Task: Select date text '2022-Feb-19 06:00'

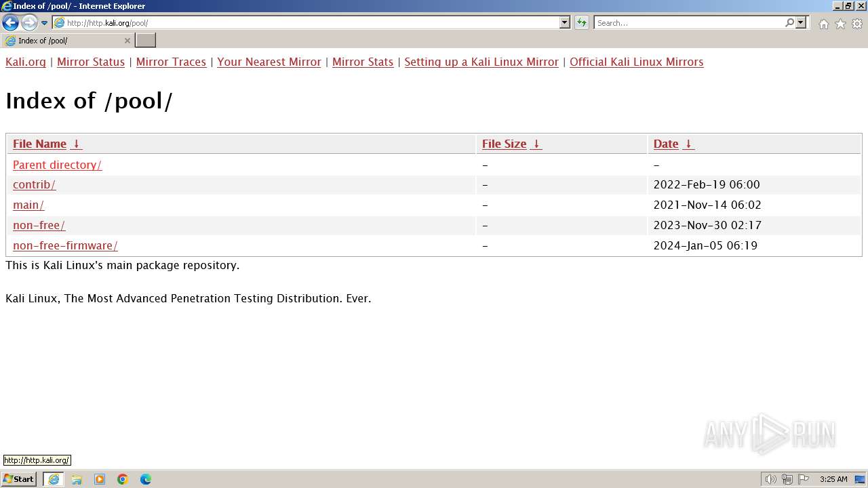Action: pyautogui.click(x=707, y=184)
